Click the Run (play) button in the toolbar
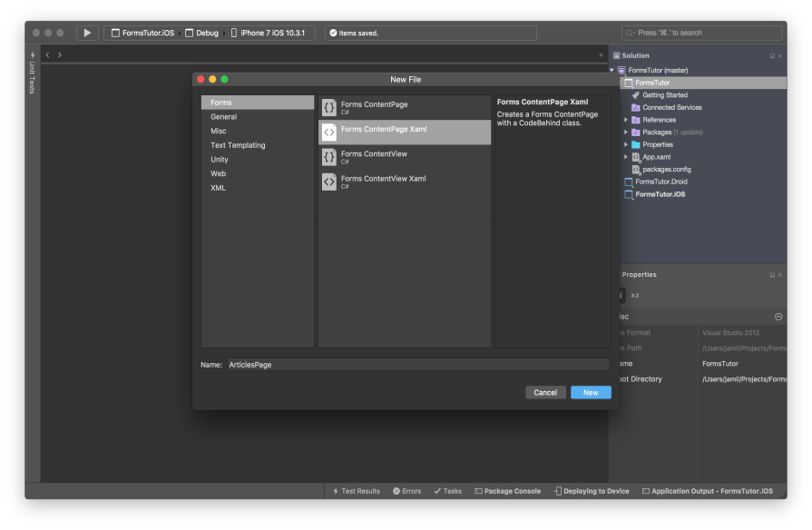This screenshot has height=530, width=812. [86, 32]
